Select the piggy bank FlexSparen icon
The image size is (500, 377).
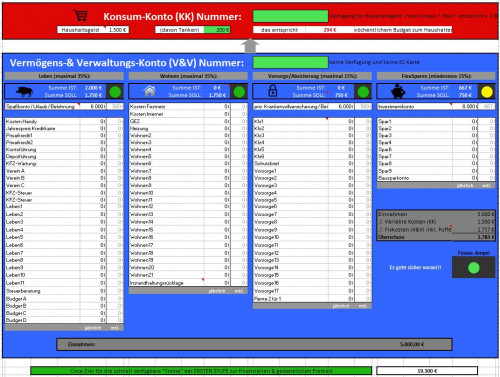[x=398, y=91]
